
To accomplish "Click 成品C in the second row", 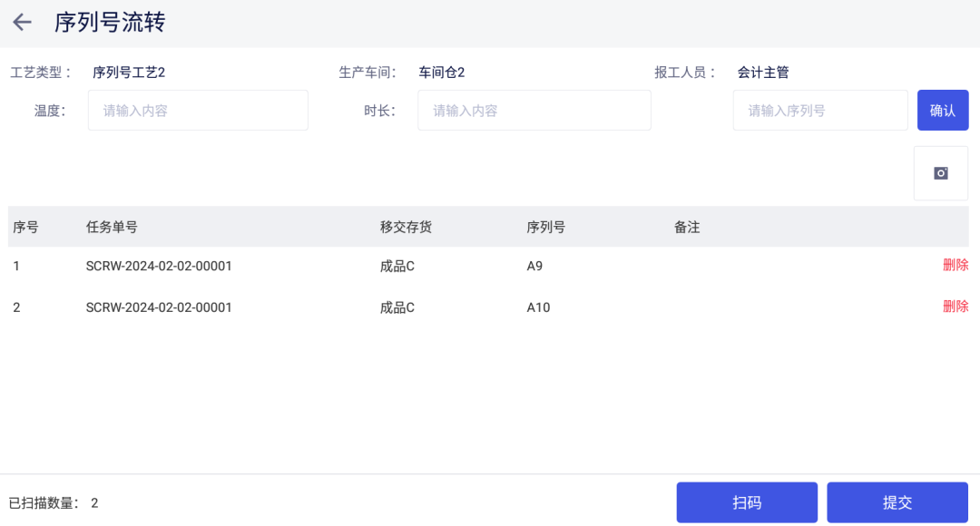I will (397, 307).
